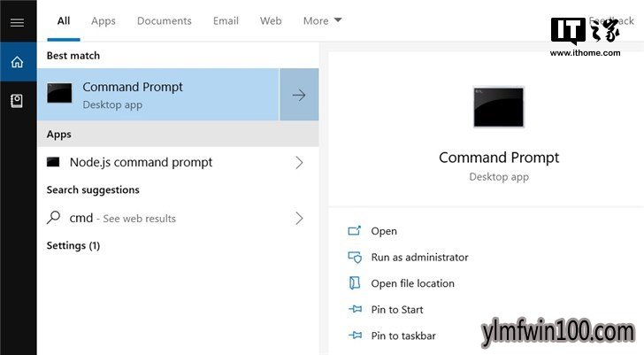Click the large Command Prompt preview thumbnail
Screen dimensions: 644x355
499,107
